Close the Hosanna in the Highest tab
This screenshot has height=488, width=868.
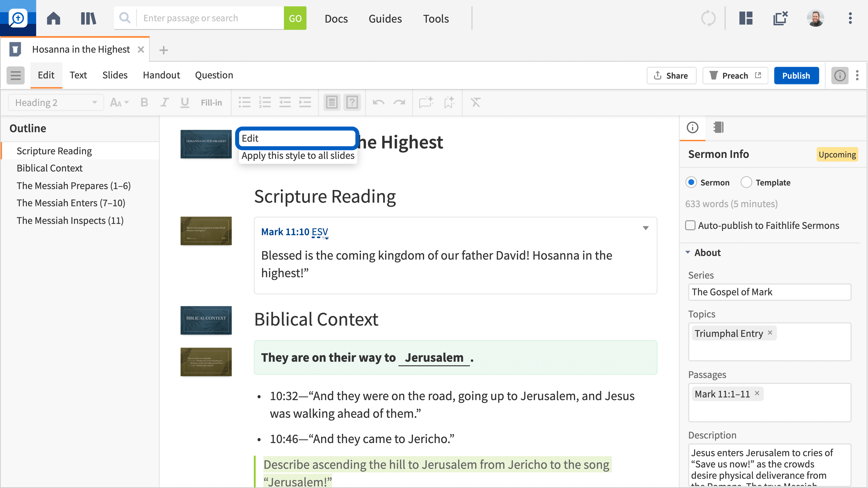pos(141,49)
